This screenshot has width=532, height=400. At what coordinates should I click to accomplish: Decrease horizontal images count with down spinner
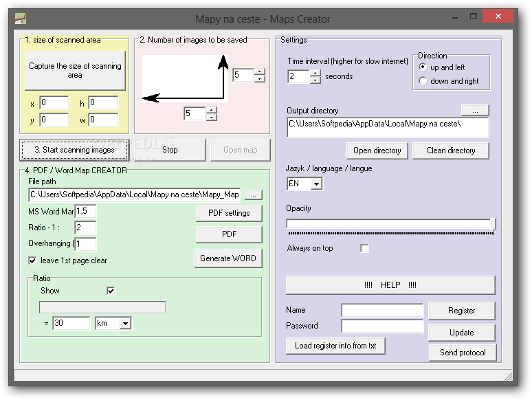212,117
